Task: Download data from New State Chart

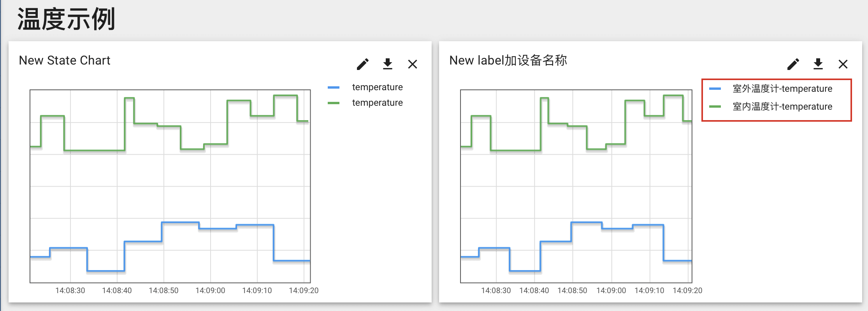Action: [388, 64]
